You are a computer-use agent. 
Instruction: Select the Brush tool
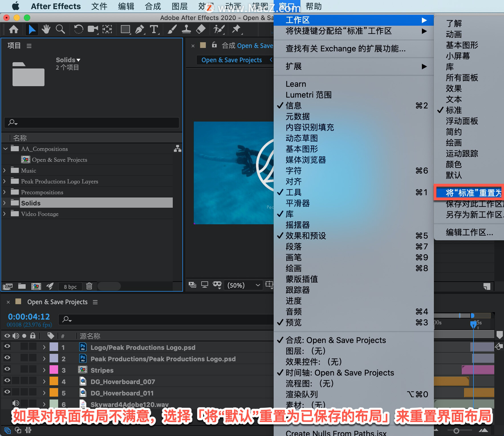pyautogui.click(x=172, y=29)
